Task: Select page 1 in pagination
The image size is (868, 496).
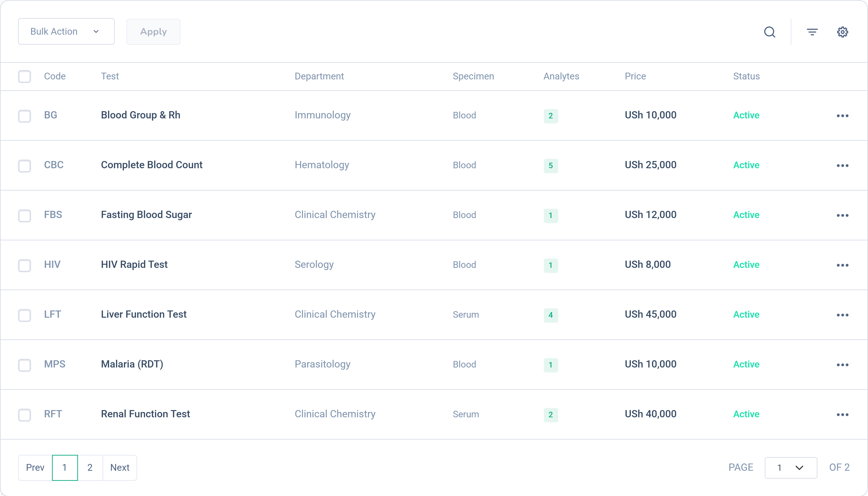Action: [65, 467]
